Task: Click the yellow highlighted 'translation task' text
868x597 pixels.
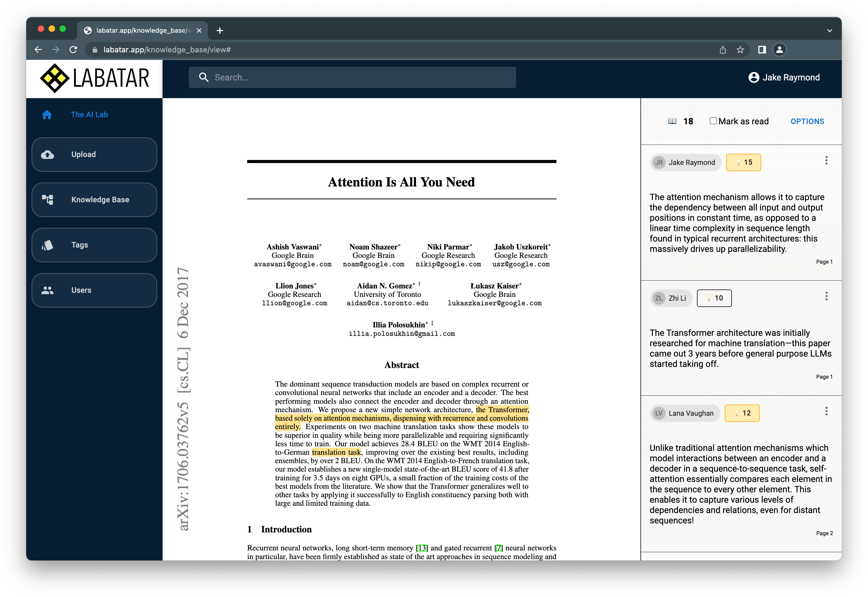Action: 336,452
